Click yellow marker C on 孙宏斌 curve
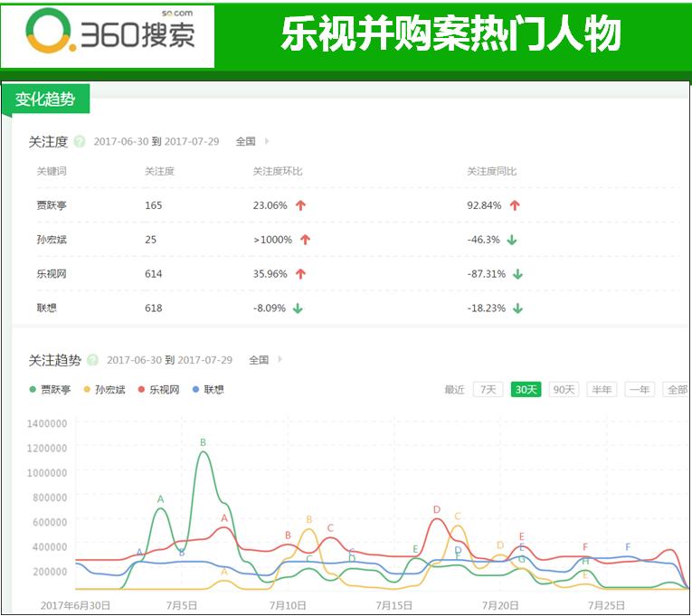 [x=458, y=516]
